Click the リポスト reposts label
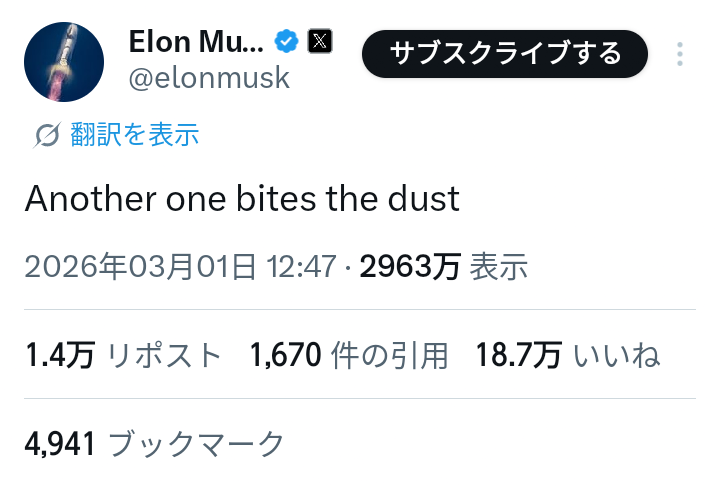720x486 pixels. click(164, 354)
